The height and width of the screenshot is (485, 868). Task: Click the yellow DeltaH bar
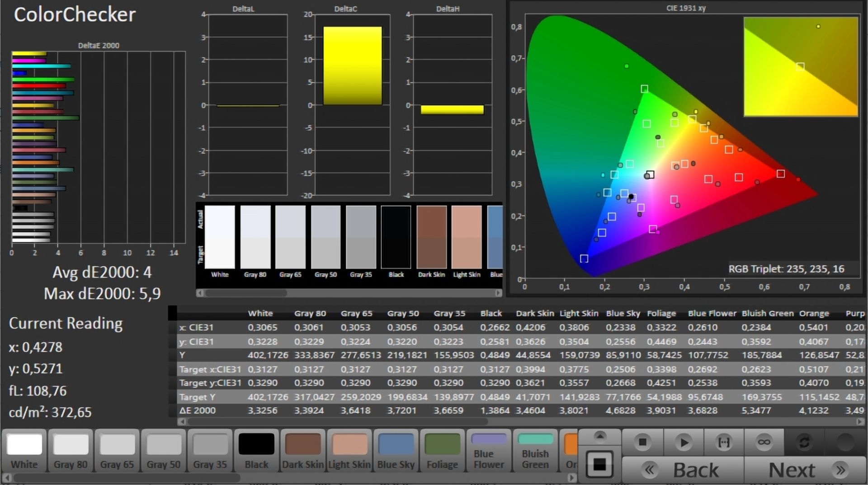pos(452,109)
